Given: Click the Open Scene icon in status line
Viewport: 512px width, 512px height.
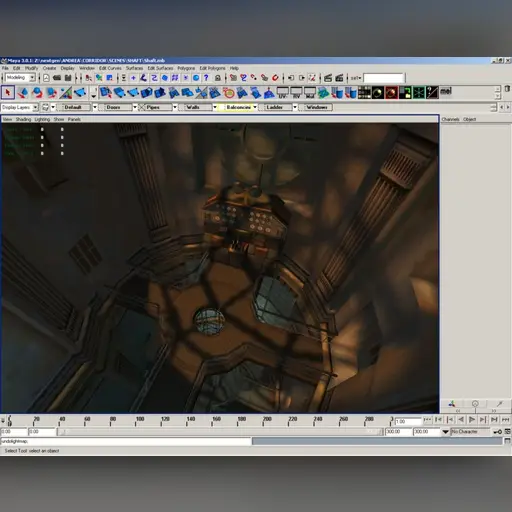Looking at the screenshot, I should point(57,78).
